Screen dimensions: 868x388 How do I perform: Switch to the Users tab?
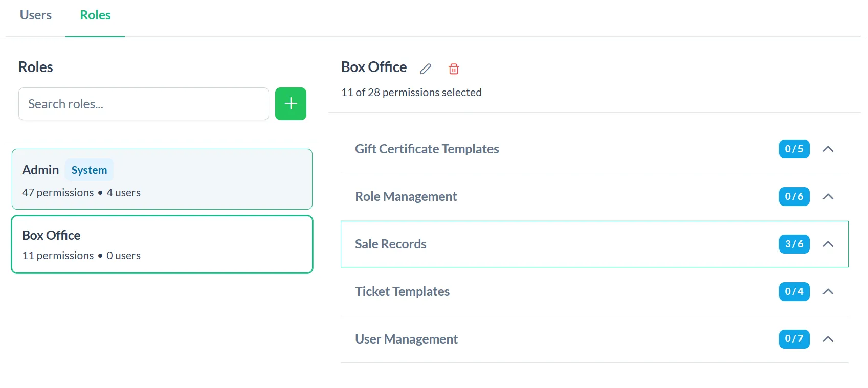pyautogui.click(x=36, y=15)
